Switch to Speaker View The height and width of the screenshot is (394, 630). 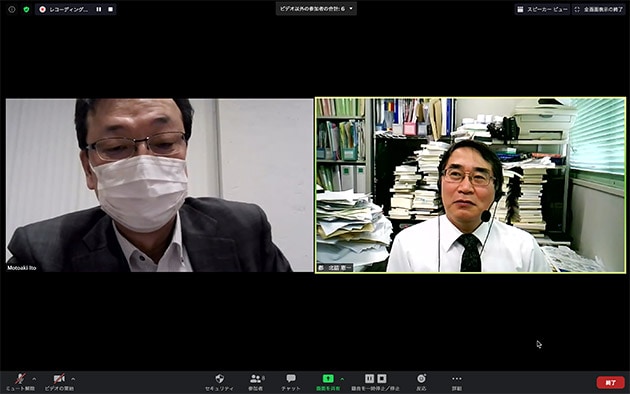tap(542, 9)
